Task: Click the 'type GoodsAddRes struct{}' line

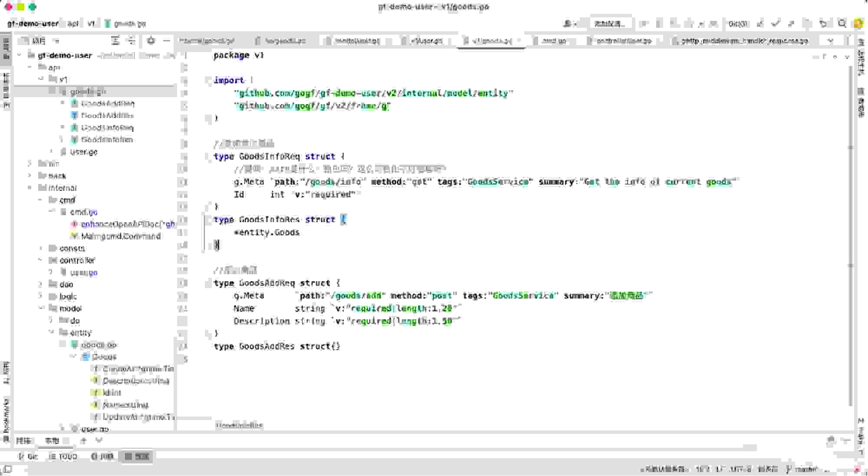Action: (277, 346)
